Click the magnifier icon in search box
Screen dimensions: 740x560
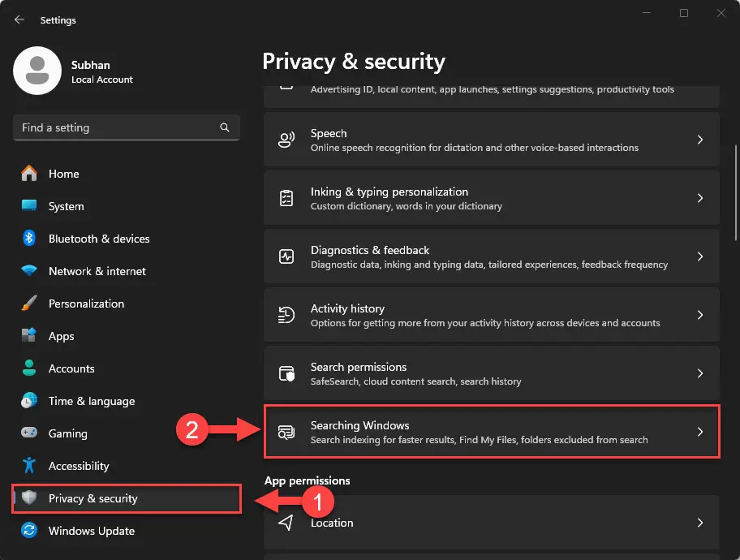(224, 127)
